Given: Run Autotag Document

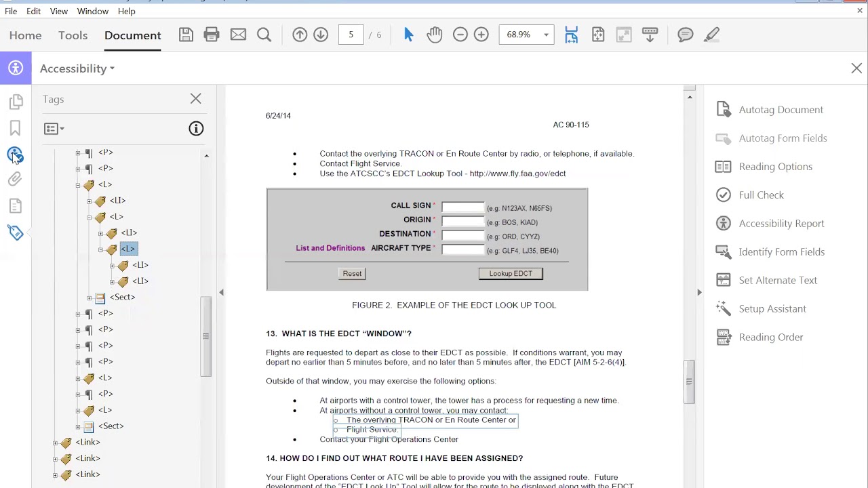Looking at the screenshot, I should [x=770, y=110].
